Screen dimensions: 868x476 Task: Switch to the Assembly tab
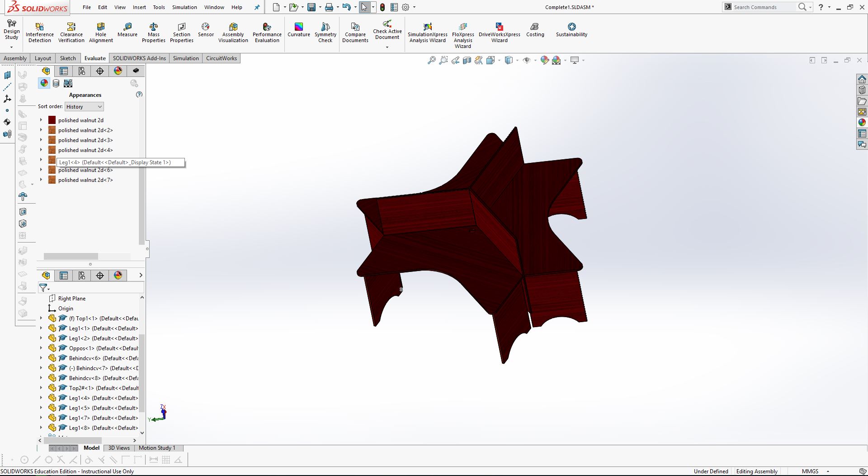[15, 58]
